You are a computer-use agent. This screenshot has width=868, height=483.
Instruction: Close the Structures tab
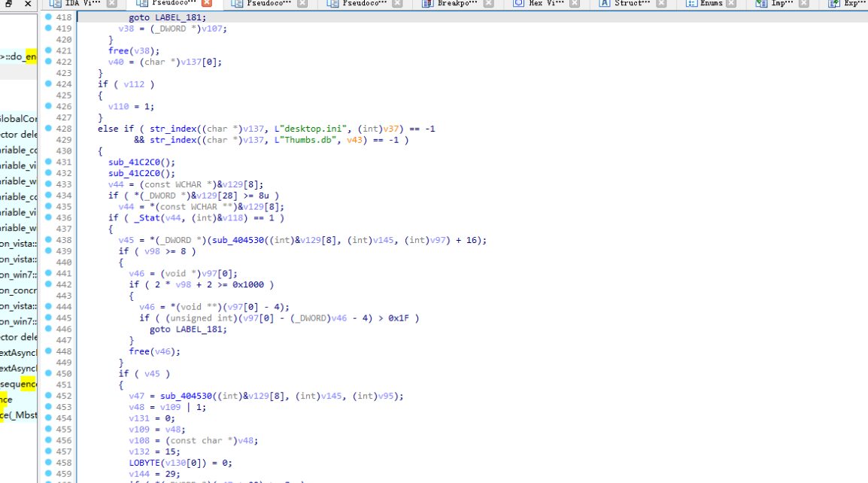pos(661,4)
